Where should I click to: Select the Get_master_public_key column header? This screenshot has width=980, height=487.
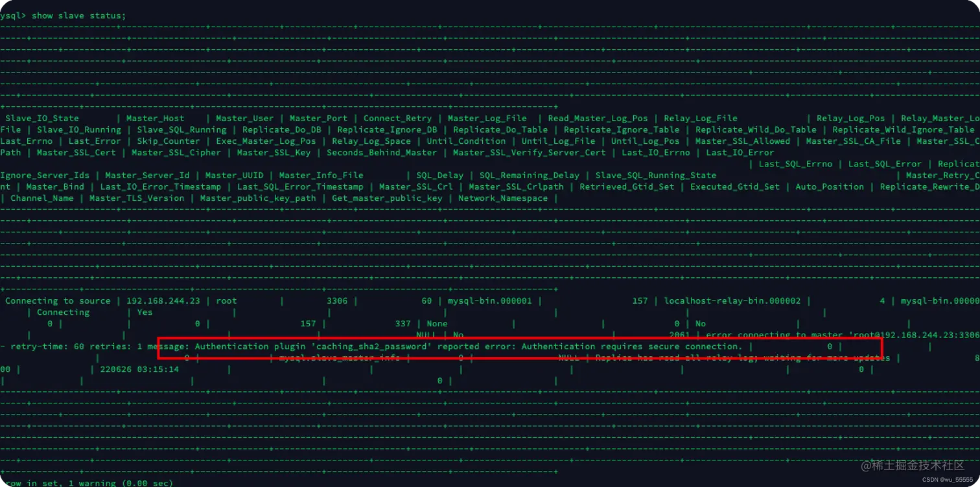click(x=387, y=198)
